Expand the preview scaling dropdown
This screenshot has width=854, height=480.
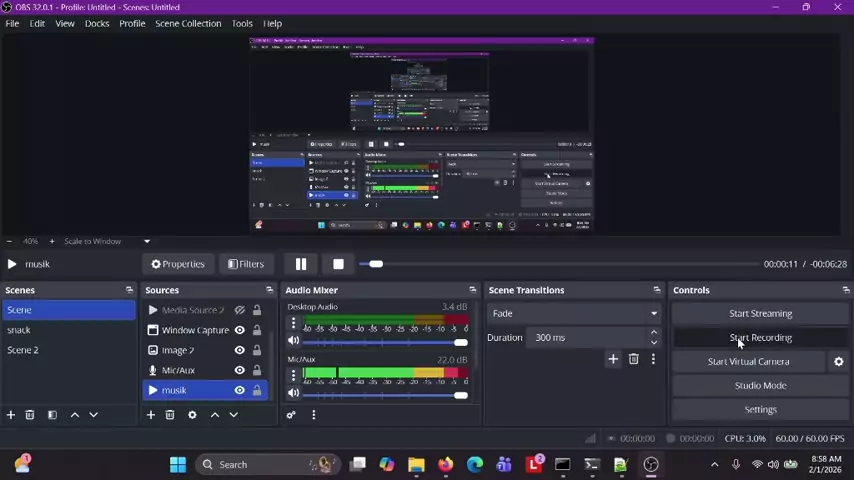pyautogui.click(x=146, y=241)
